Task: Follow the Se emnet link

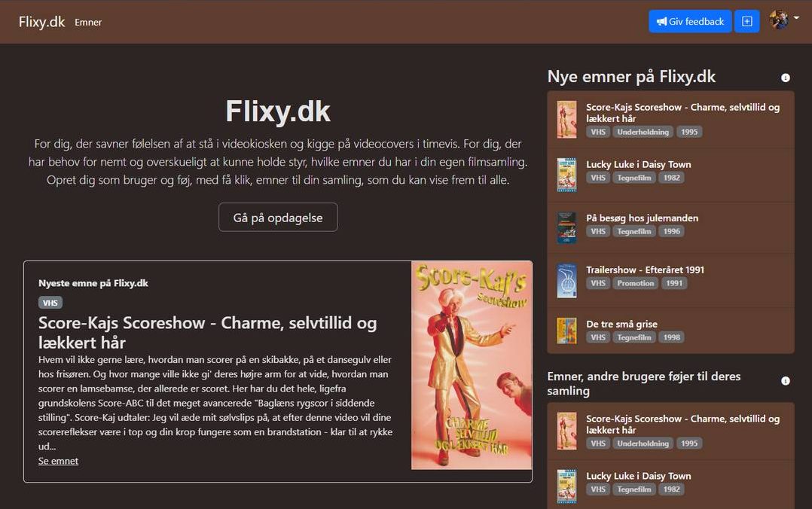Action: click(x=58, y=461)
